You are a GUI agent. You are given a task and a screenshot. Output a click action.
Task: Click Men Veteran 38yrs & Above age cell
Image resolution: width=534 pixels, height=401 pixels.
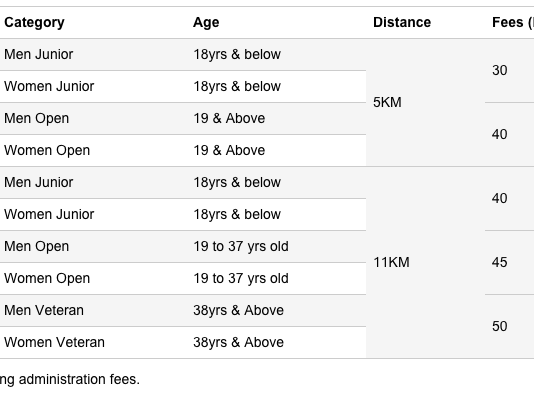pos(238,310)
